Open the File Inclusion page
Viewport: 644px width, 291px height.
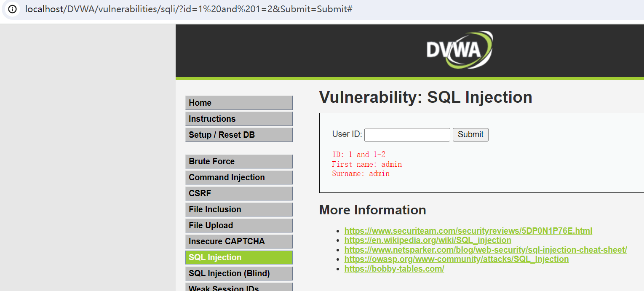[x=239, y=209]
